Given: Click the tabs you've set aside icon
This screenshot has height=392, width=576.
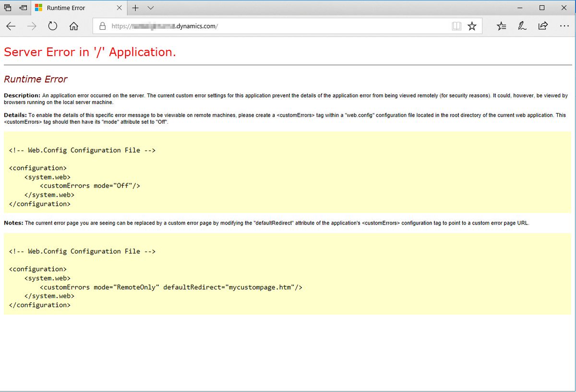Looking at the screenshot, I should point(8,8).
